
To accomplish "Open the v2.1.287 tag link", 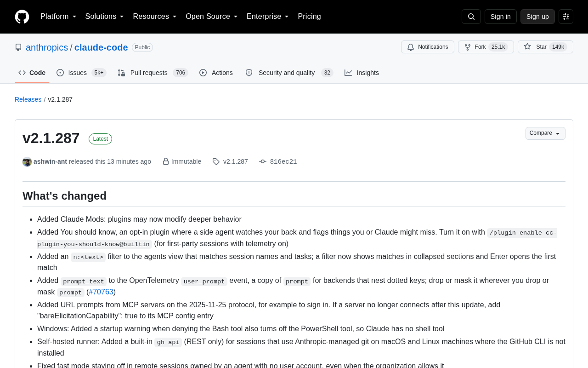I will (236, 161).
